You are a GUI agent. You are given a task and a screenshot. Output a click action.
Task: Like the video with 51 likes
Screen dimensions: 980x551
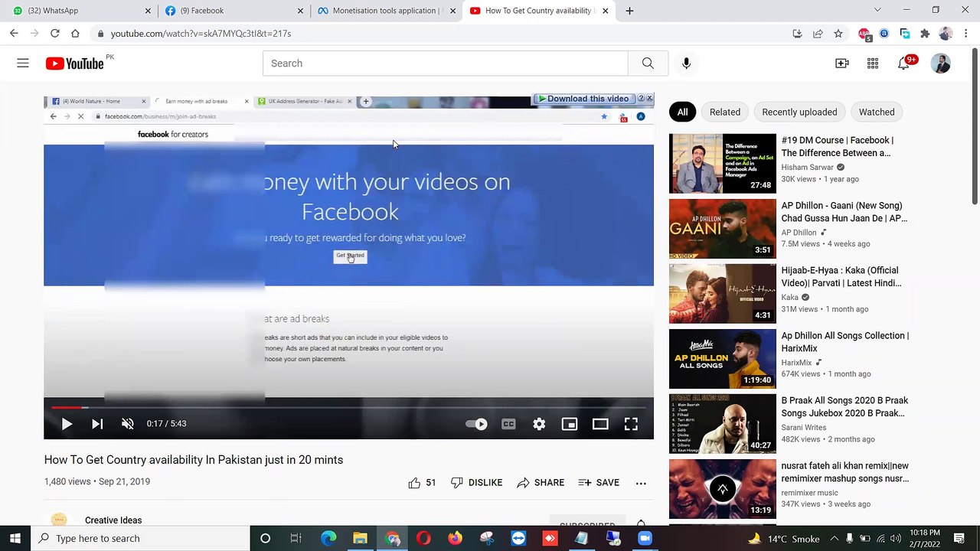coord(422,483)
